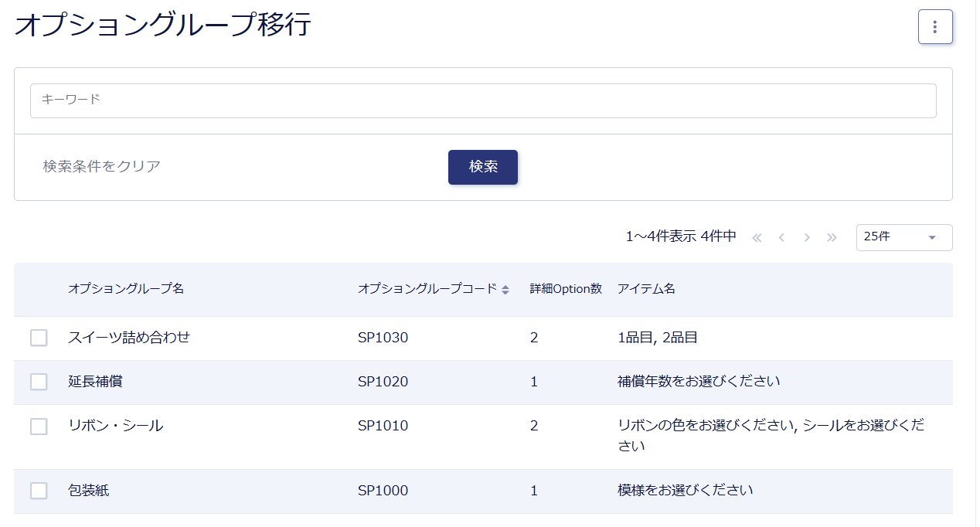Click 検索条件をクリア to reset filters

(x=102, y=166)
